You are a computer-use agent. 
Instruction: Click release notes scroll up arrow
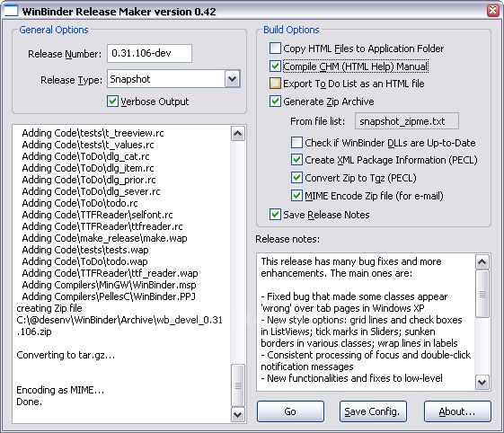(482, 262)
